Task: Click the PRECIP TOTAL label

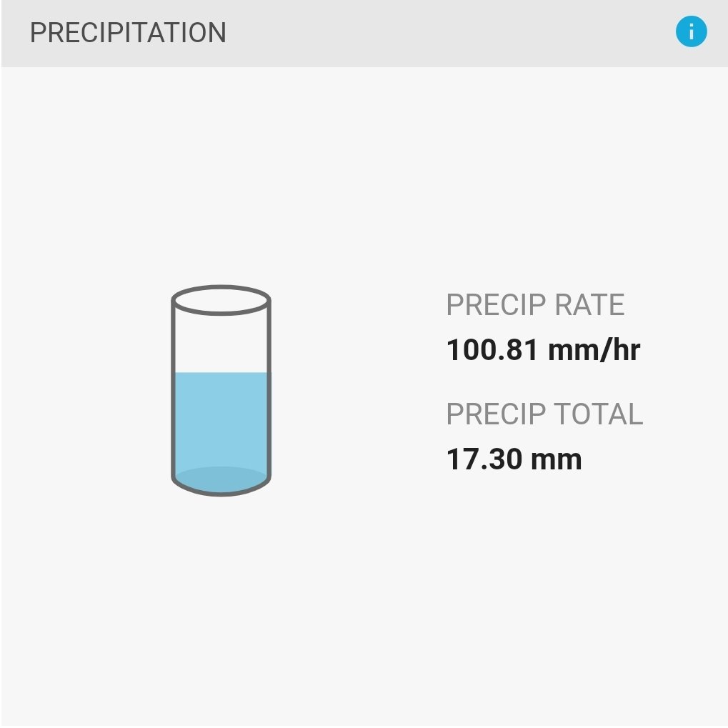Action: coord(544,414)
